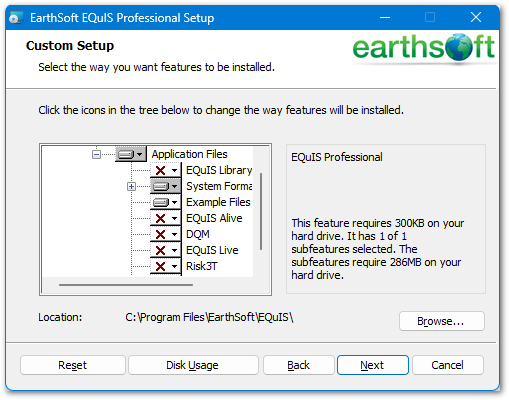
Task: Open install options for EQuIS Live
Action: (165, 250)
